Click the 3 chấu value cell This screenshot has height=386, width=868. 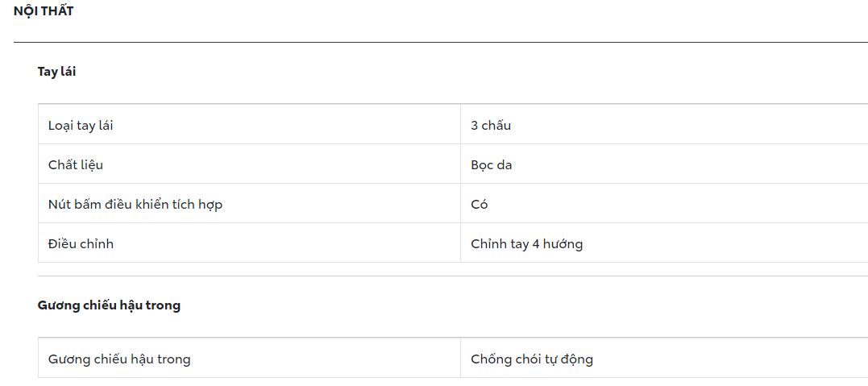[x=491, y=125]
